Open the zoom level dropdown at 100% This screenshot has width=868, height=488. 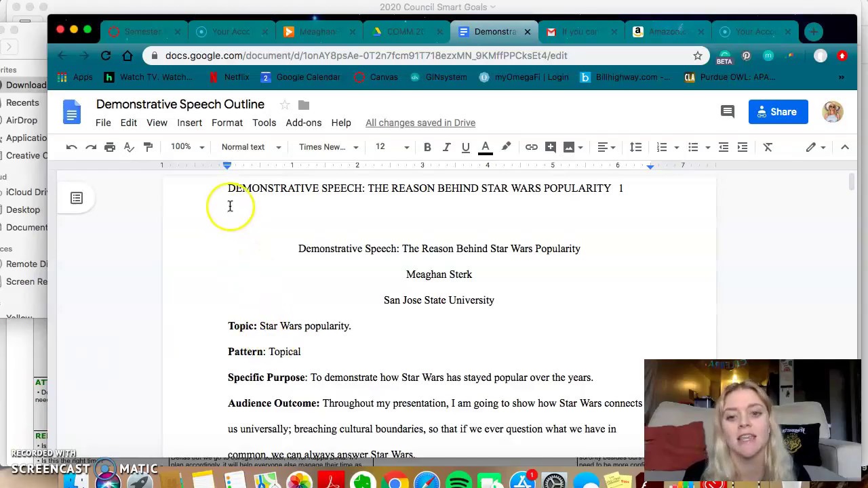tap(187, 147)
